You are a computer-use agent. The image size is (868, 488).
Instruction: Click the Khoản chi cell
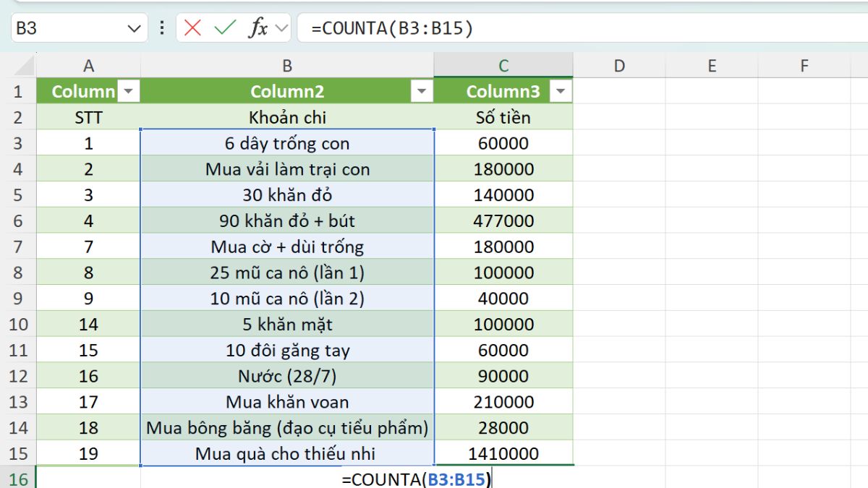point(287,117)
